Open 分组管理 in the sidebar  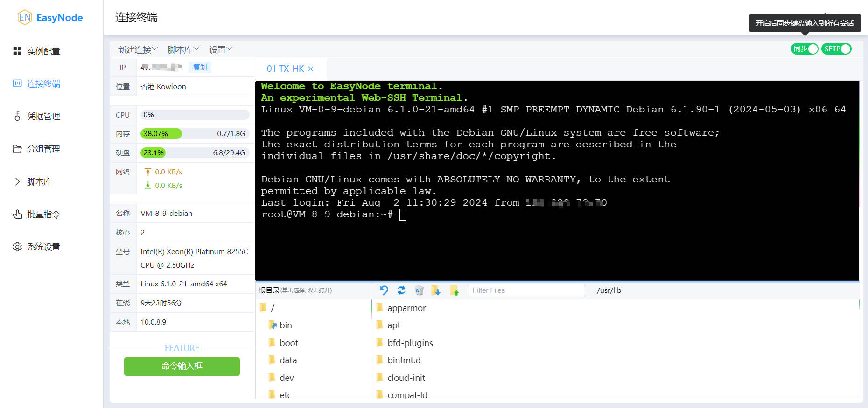43,149
